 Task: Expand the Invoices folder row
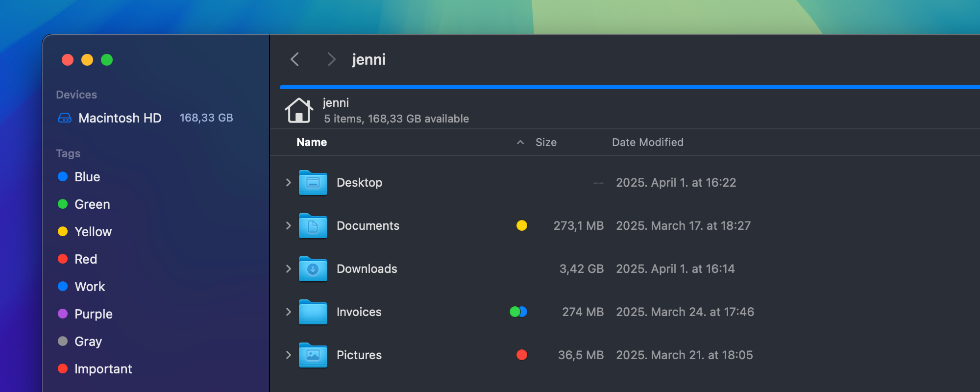pyautogui.click(x=288, y=312)
